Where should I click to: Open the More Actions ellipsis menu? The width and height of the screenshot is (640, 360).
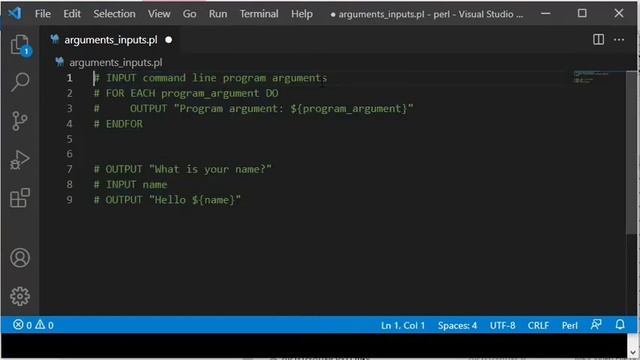[x=619, y=40]
